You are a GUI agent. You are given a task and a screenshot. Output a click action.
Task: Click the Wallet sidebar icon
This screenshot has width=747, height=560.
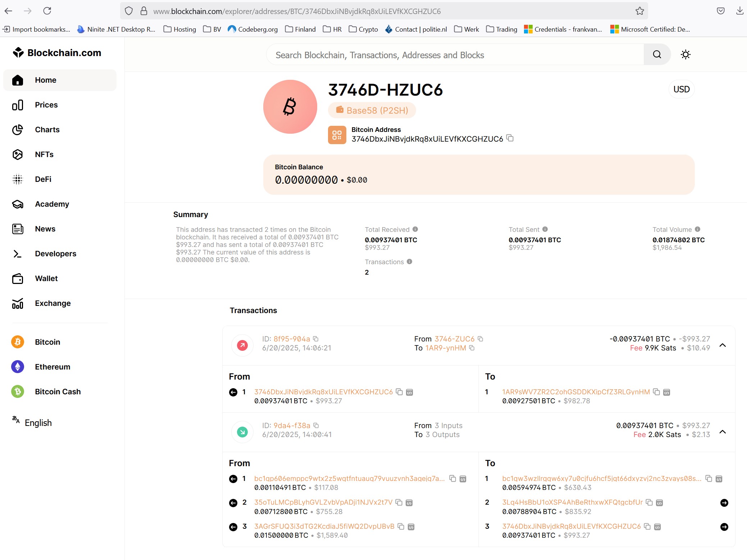pyautogui.click(x=18, y=279)
